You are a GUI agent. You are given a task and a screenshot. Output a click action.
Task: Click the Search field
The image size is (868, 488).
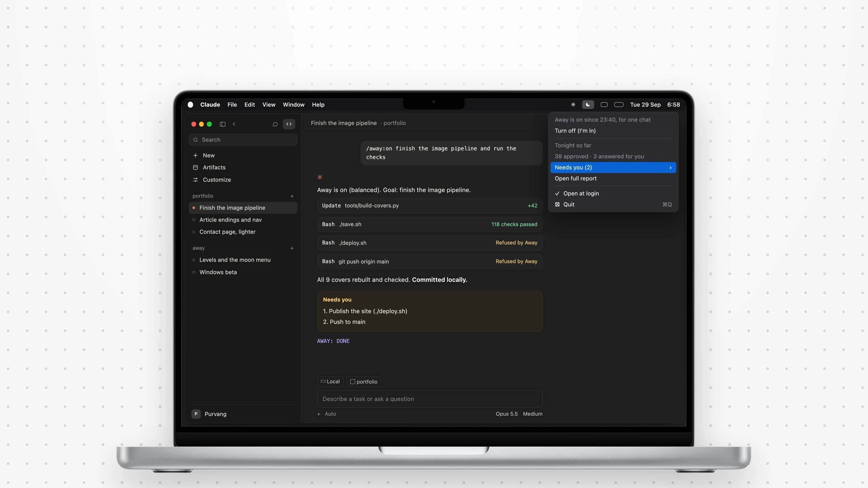pos(243,140)
